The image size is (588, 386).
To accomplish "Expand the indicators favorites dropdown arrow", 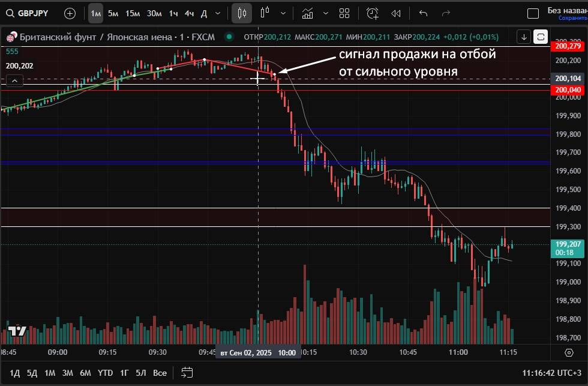I will (325, 13).
